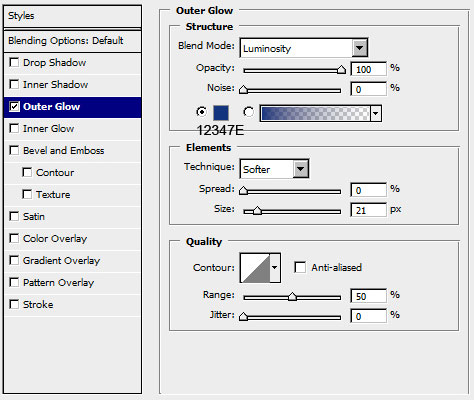Select the solid color radio button

[x=201, y=112]
